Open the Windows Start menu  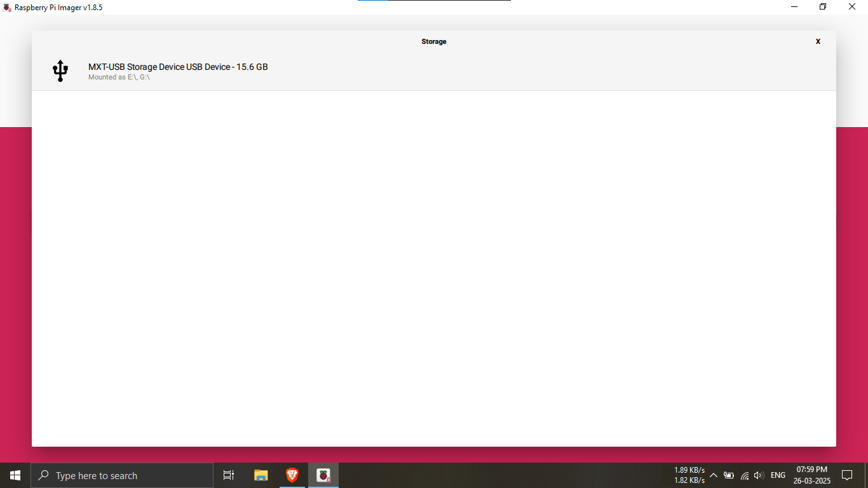pyautogui.click(x=14, y=475)
